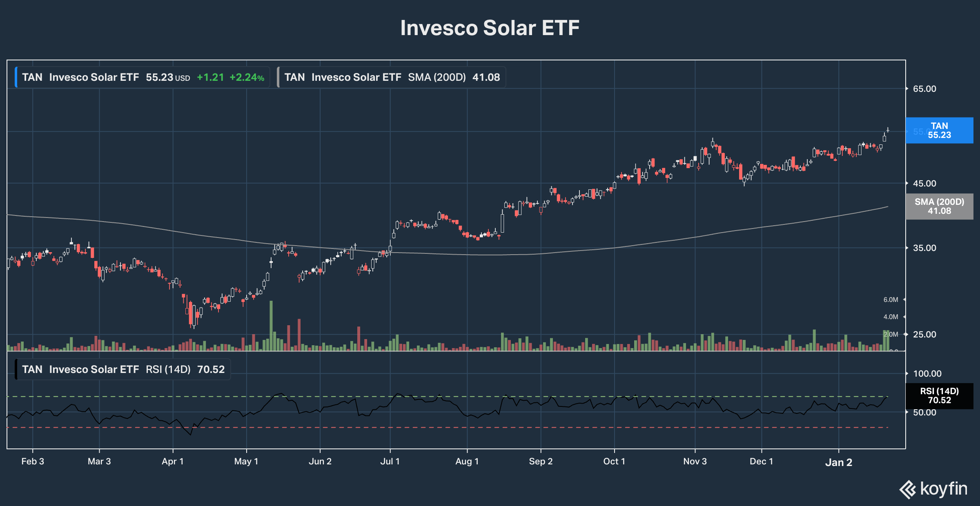Click the blue TAN legend color bar
The image size is (980, 506).
tap(16, 78)
